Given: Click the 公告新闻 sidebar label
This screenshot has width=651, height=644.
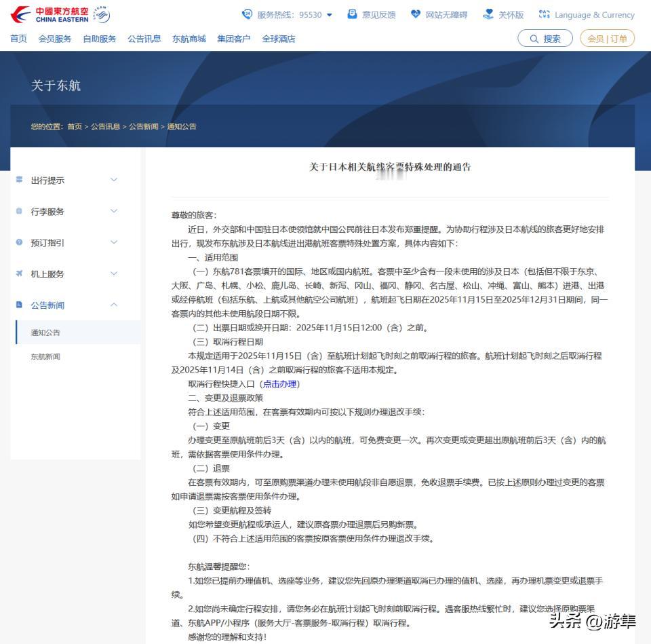Looking at the screenshot, I should coord(47,305).
